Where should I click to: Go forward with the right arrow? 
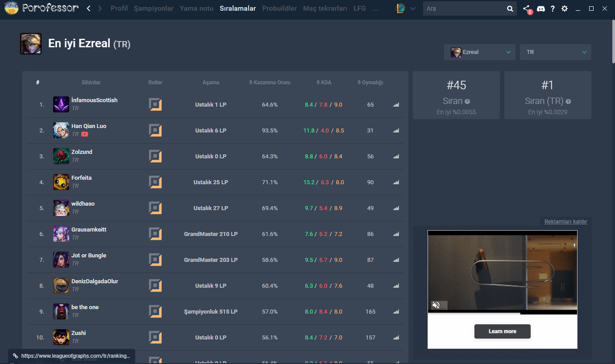pos(100,8)
